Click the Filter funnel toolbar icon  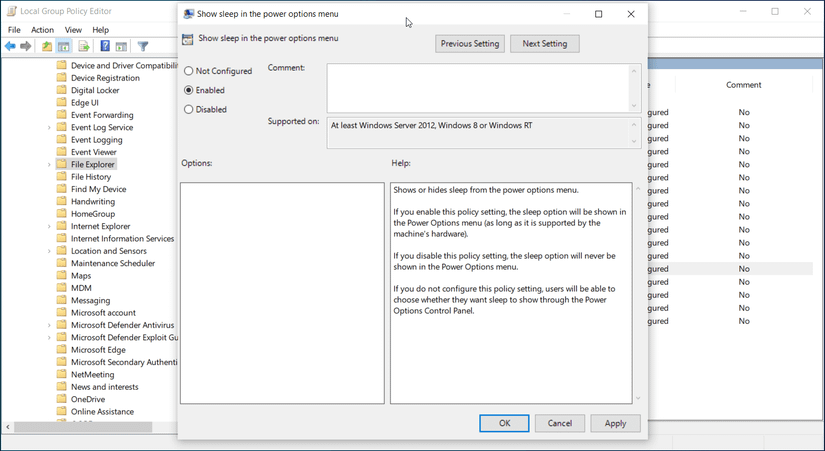(143, 46)
